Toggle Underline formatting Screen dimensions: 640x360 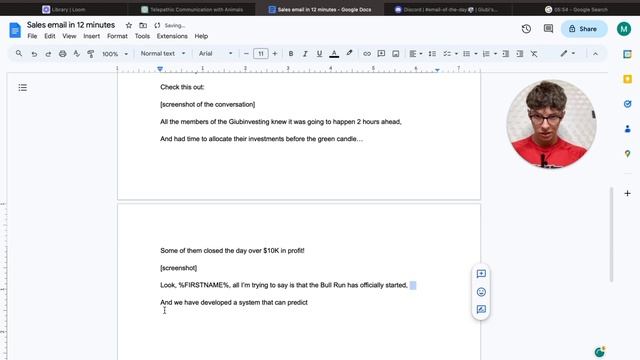(x=319, y=53)
